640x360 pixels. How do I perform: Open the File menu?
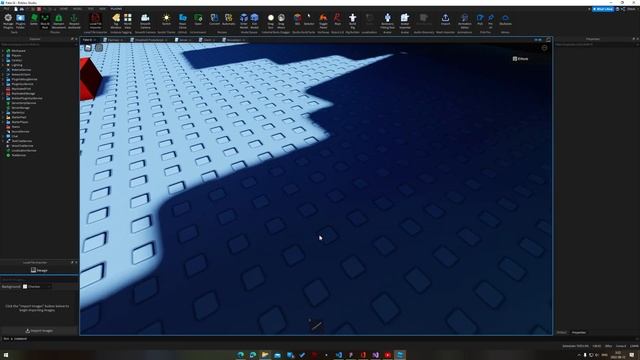pos(6,9)
